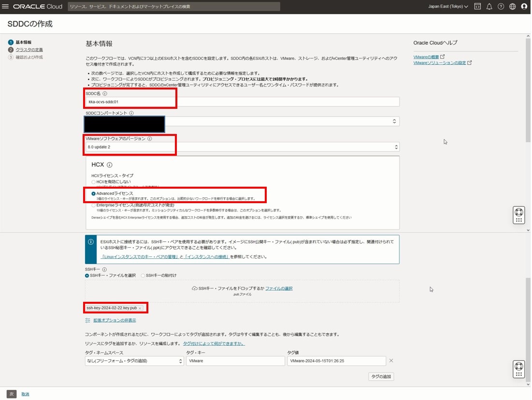Click the SDDC名 text field
Viewport: 532px width, 400px height.
pyautogui.click(x=242, y=102)
